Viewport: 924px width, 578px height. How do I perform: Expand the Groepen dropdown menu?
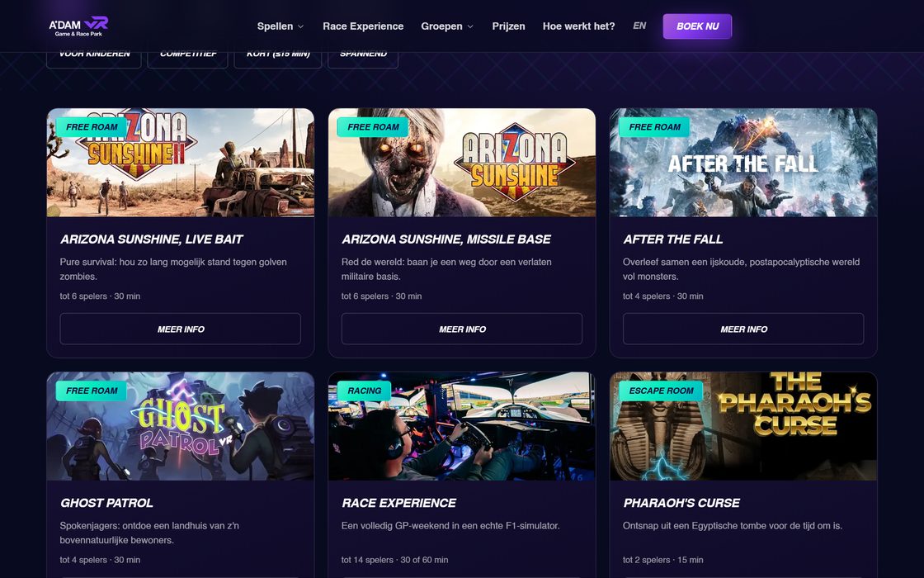[x=447, y=26]
